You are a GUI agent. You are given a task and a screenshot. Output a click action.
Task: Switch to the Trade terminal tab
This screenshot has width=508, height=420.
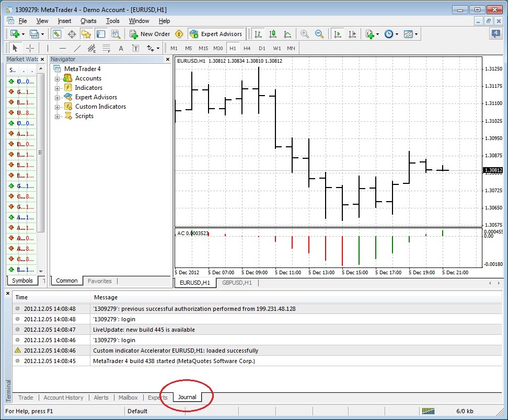(26, 398)
